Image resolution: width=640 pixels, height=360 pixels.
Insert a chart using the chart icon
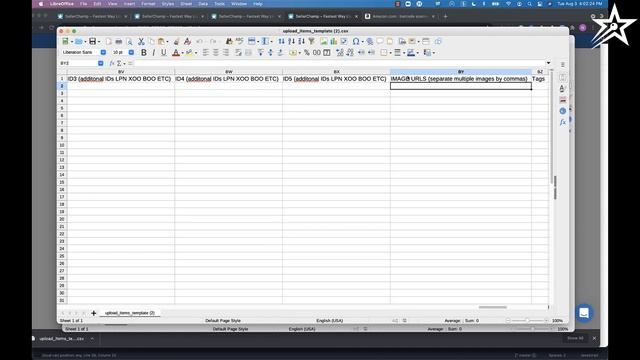click(333, 41)
